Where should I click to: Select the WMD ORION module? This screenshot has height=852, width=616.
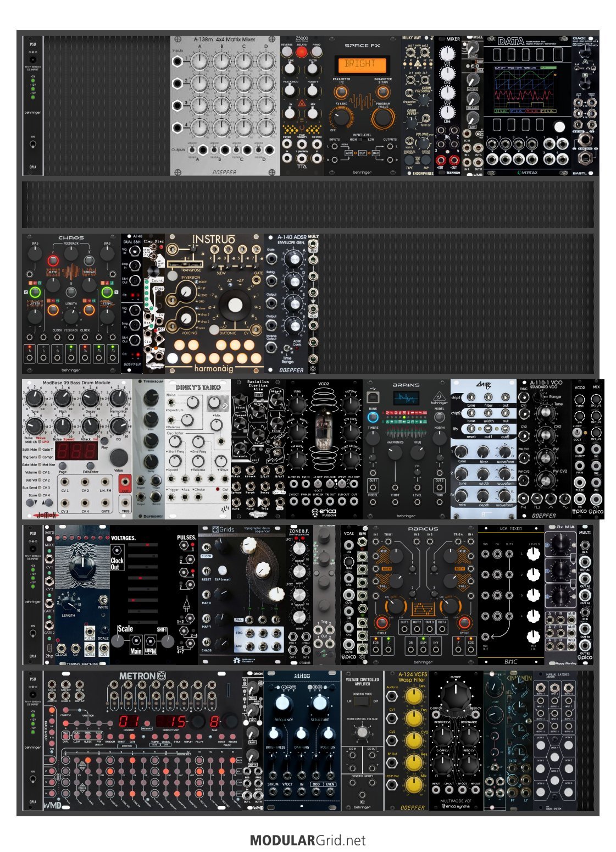[253, 740]
